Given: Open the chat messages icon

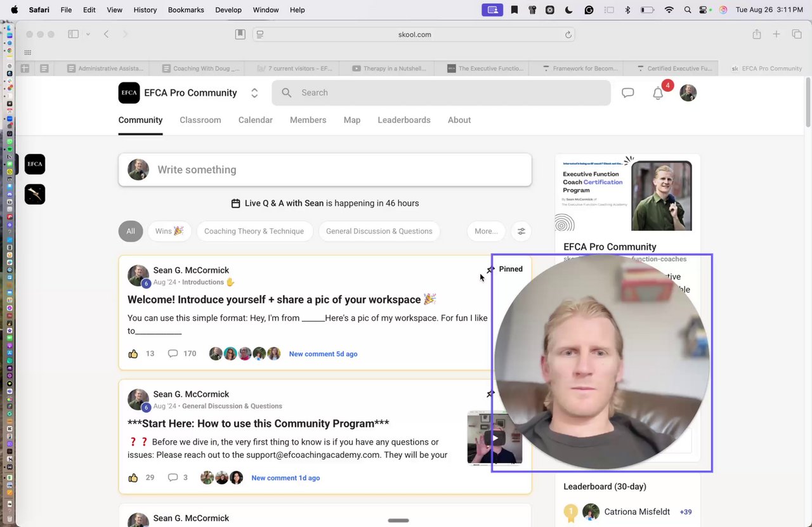Looking at the screenshot, I should [627, 93].
